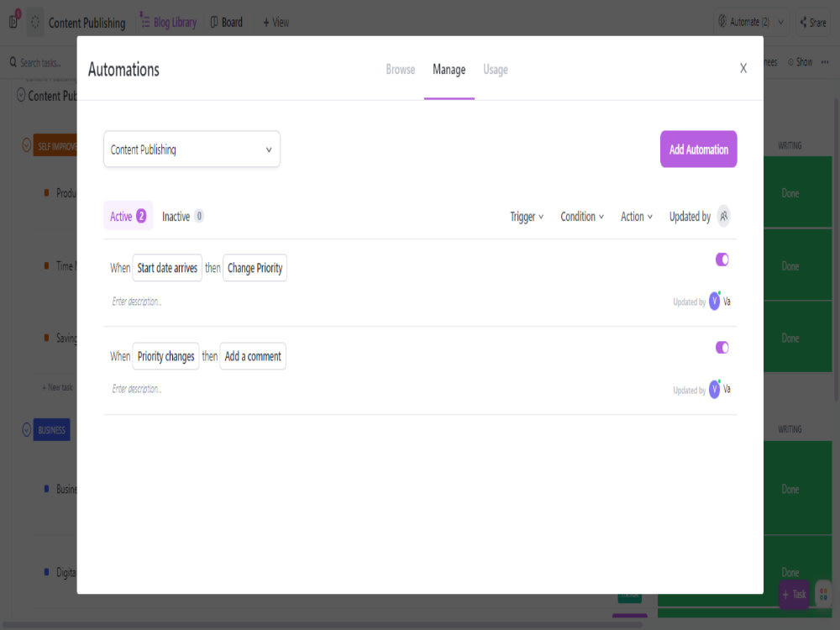Click the Updated by people filter icon
This screenshot has width=840, height=630.
pyautogui.click(x=724, y=216)
